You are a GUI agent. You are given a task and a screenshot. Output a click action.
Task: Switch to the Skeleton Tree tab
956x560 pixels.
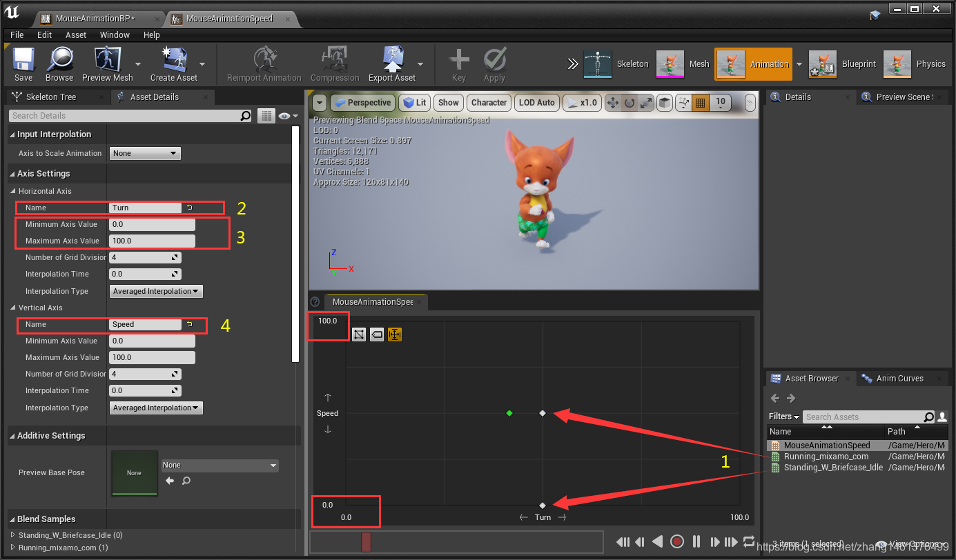(x=50, y=97)
